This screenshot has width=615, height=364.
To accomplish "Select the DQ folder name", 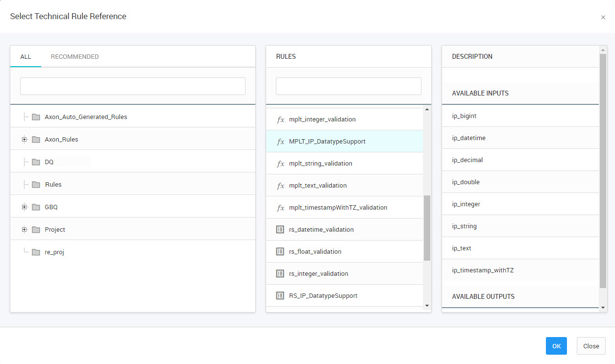I will 49,162.
